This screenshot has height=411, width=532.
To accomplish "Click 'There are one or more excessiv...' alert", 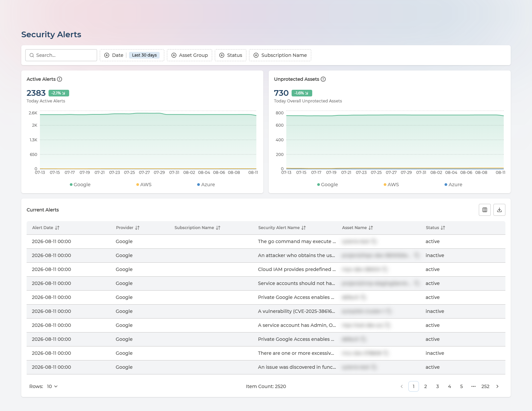I will tap(296, 353).
